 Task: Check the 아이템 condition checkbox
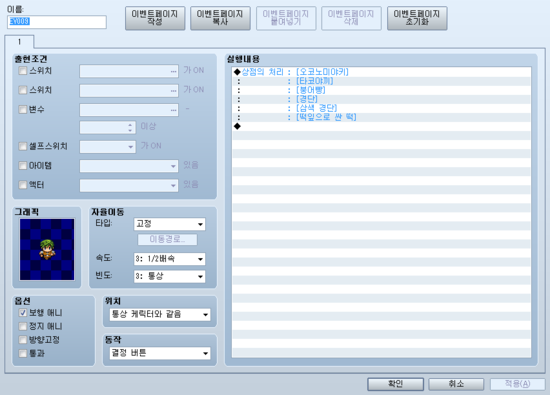tap(23, 165)
